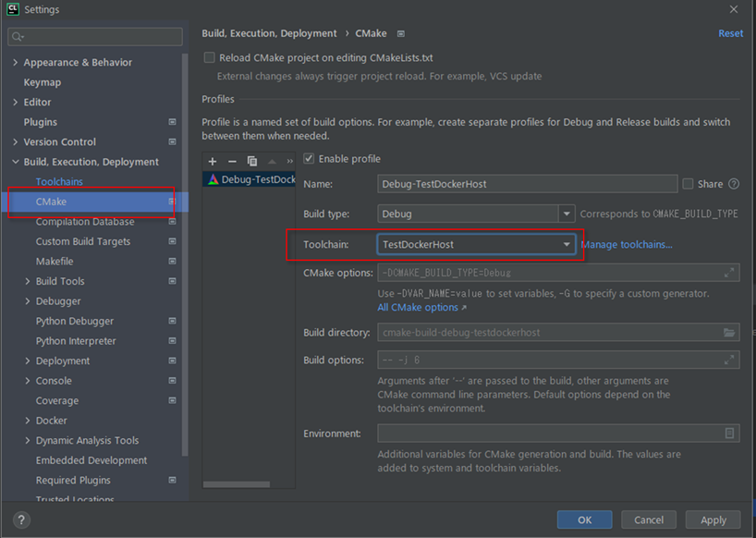
Task: Click the Share help question mark icon
Action: pyautogui.click(x=734, y=184)
